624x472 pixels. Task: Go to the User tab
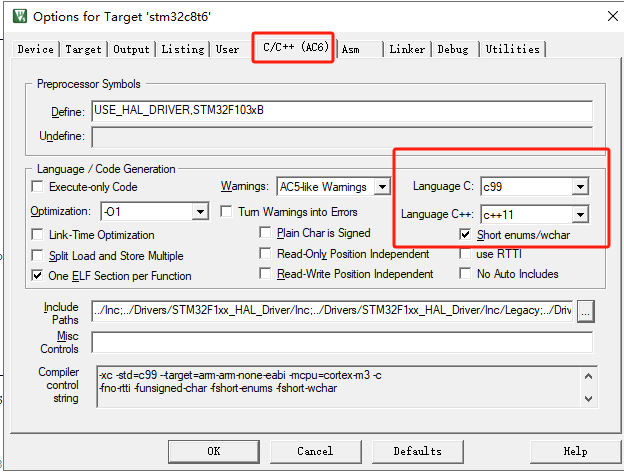228,49
